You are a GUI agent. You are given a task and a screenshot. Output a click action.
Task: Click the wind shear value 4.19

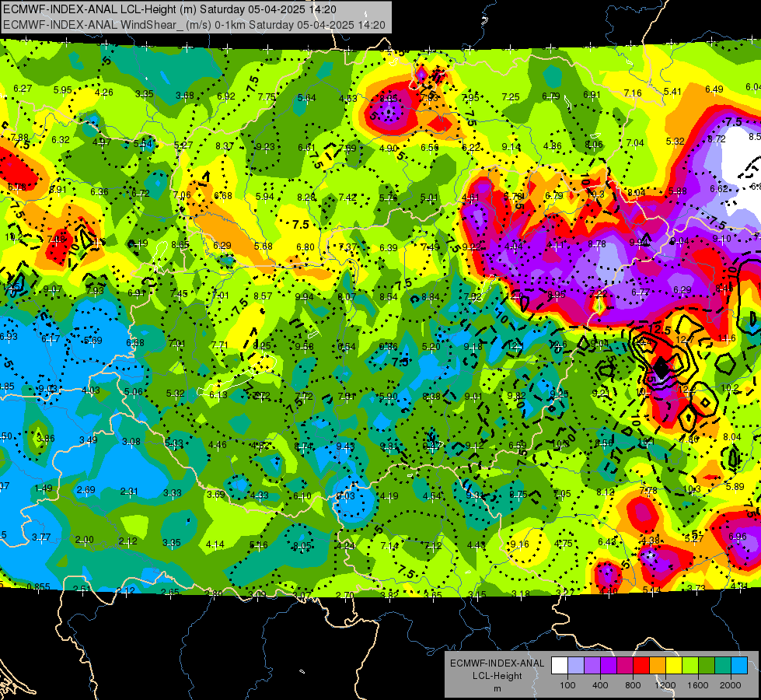click(389, 496)
